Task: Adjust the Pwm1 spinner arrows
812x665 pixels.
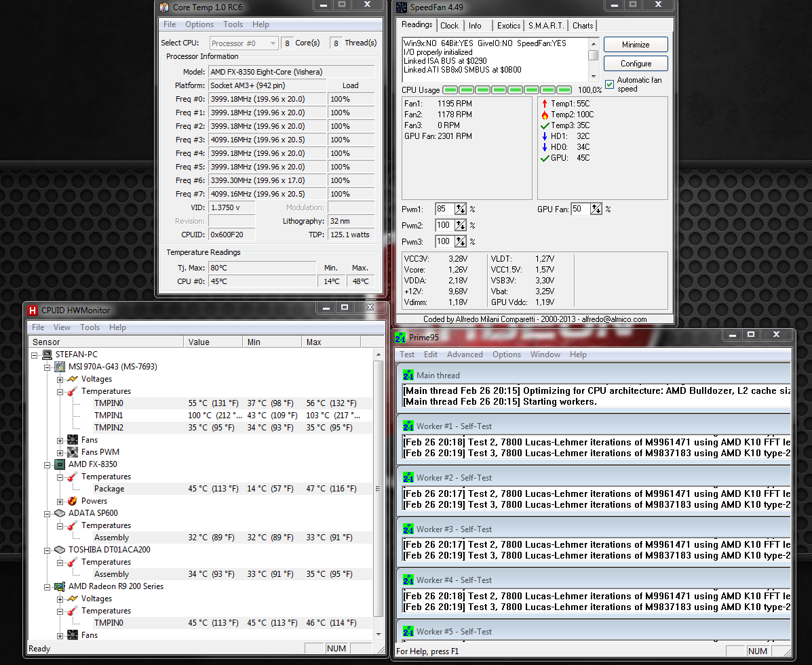Action: [x=461, y=209]
